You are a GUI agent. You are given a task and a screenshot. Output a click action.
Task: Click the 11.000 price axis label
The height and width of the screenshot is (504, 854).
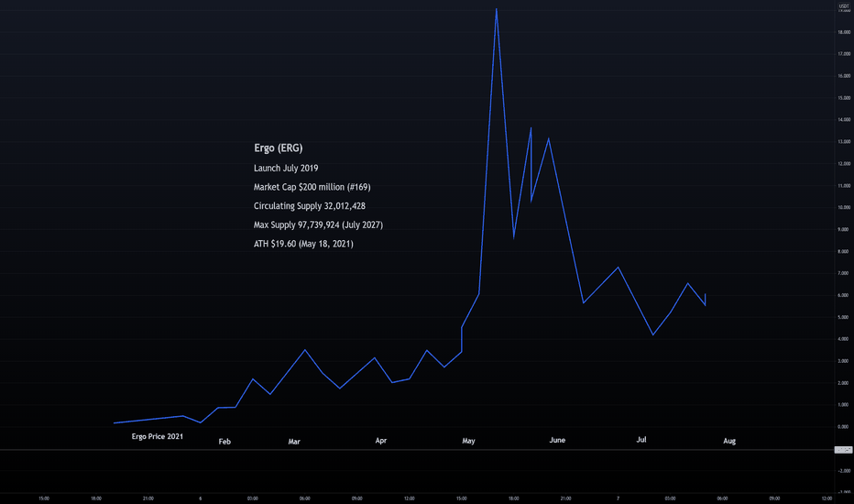click(844, 186)
